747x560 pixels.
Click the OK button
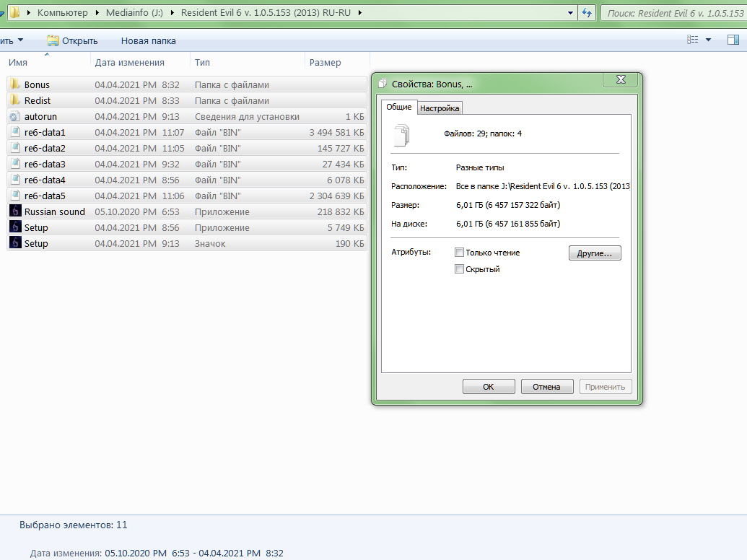[489, 387]
